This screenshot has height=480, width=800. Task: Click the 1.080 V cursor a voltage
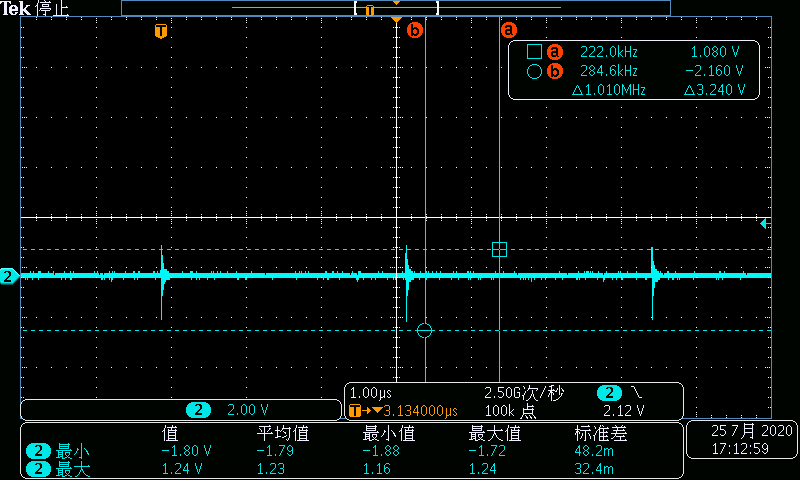point(715,52)
